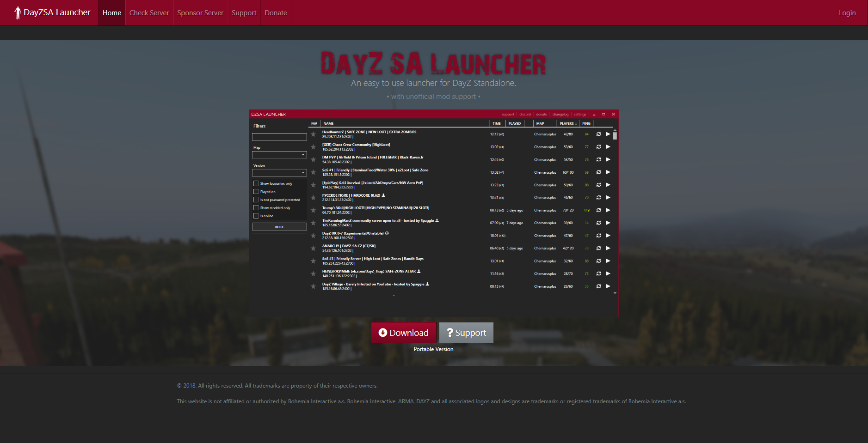
Task: Click the scroll-up arrow of server list
Action: point(615,130)
